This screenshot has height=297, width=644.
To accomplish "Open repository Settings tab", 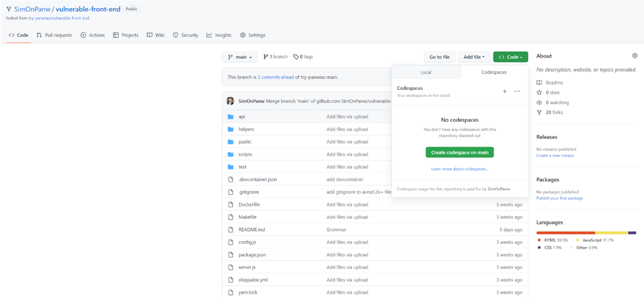I will click(x=253, y=35).
